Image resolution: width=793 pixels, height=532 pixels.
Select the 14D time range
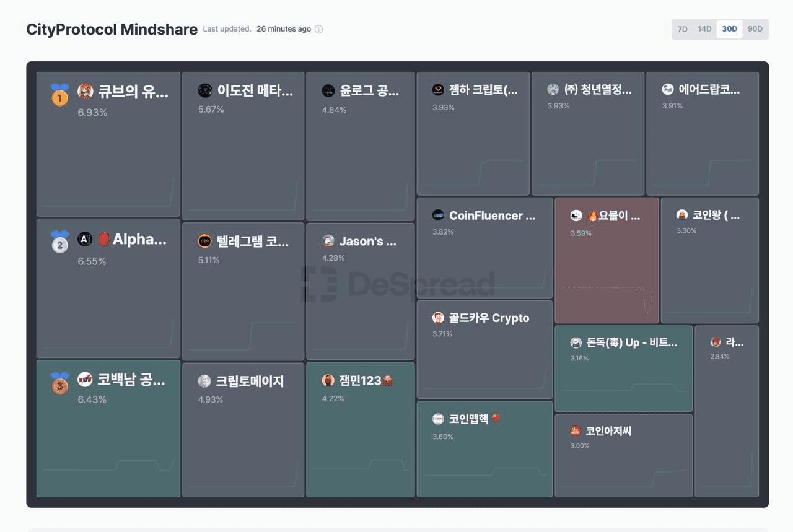pos(704,29)
